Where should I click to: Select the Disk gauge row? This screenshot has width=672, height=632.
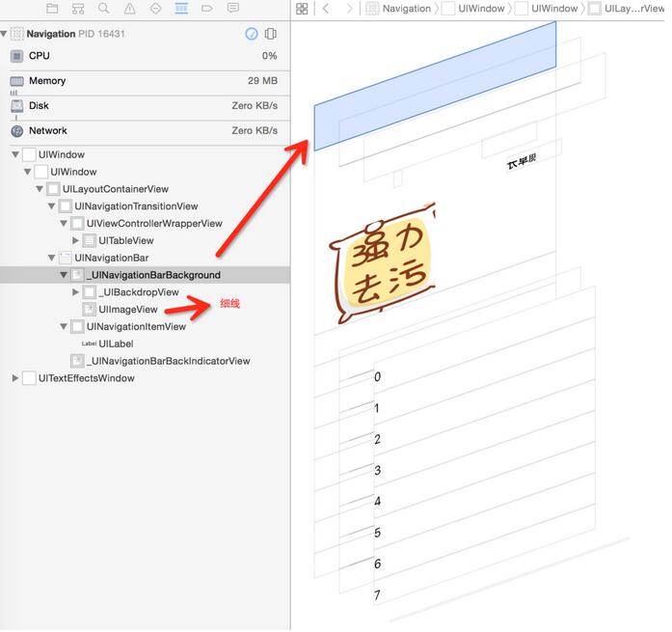tap(145, 105)
